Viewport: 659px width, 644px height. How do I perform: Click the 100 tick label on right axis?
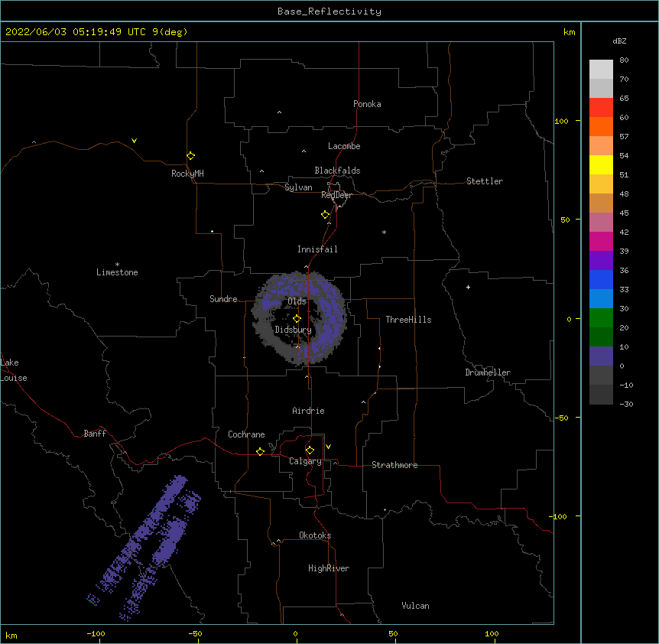point(561,121)
